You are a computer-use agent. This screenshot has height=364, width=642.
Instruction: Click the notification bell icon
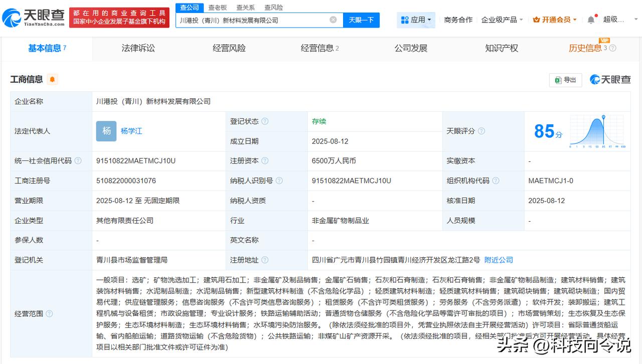(x=591, y=20)
